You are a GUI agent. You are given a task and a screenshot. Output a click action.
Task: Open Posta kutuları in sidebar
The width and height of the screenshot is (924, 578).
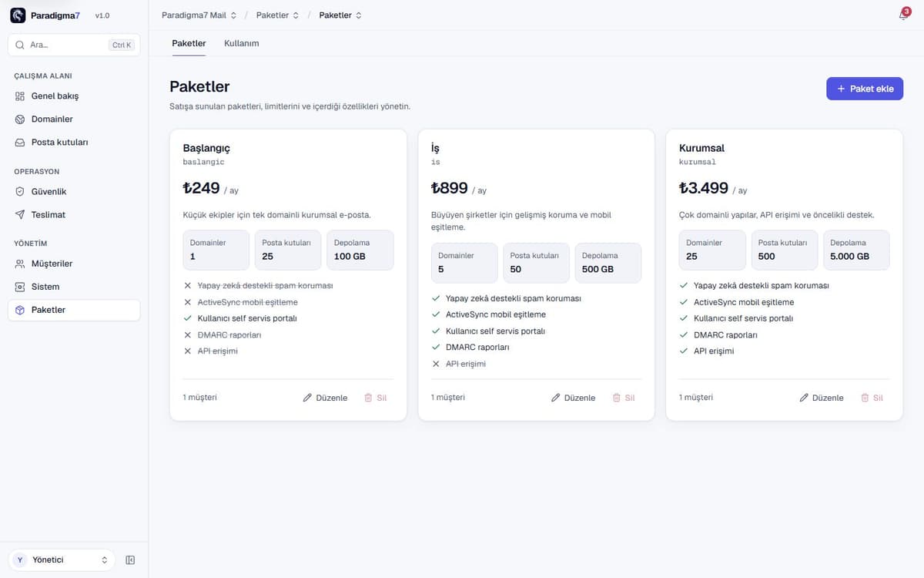point(74,143)
